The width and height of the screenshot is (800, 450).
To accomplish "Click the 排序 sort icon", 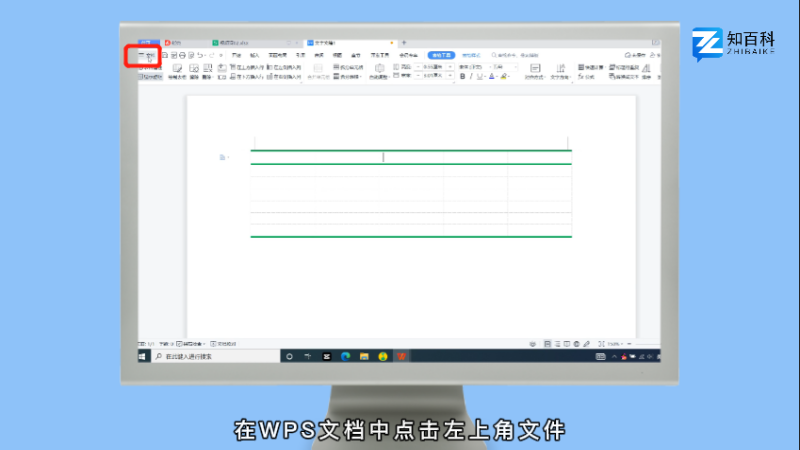I will click(x=646, y=71).
